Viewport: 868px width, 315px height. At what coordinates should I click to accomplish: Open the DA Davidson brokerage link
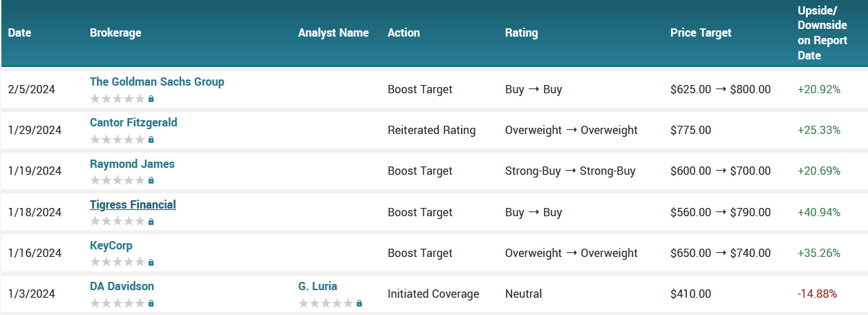(x=122, y=286)
